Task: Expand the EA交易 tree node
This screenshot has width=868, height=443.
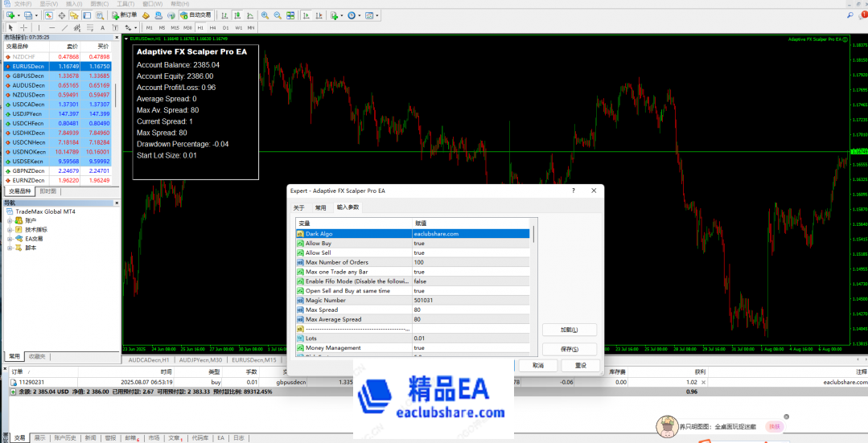Action: coord(10,239)
